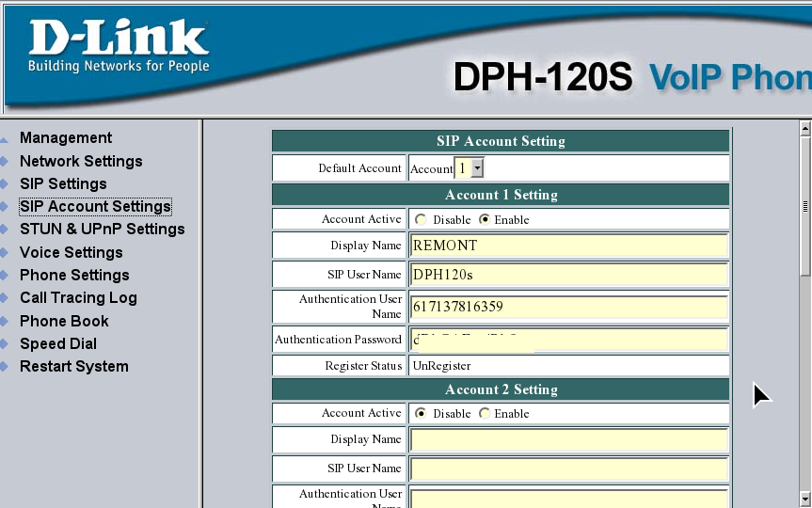Click the SIP Account Setting header

(x=501, y=141)
